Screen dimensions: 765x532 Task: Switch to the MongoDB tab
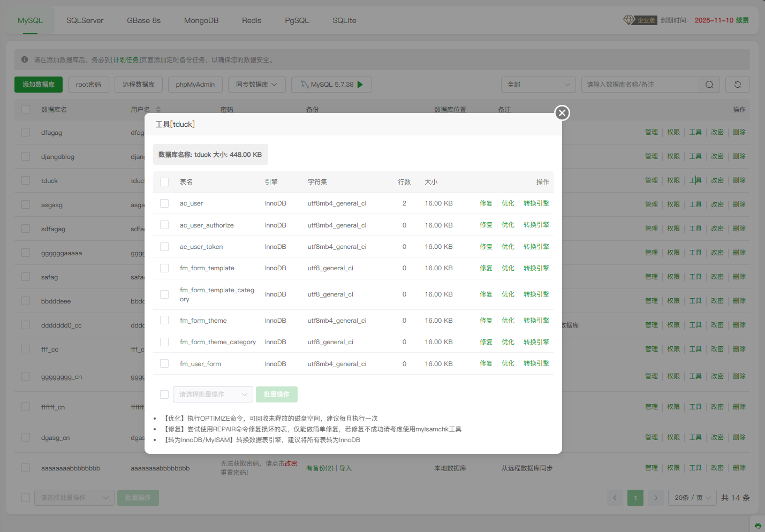click(201, 20)
